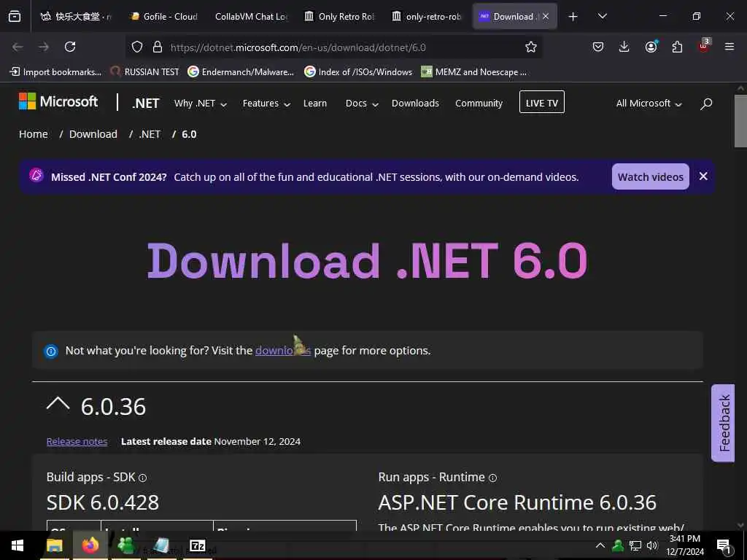
Task: Follow the downloads page link
Action: coord(282,351)
